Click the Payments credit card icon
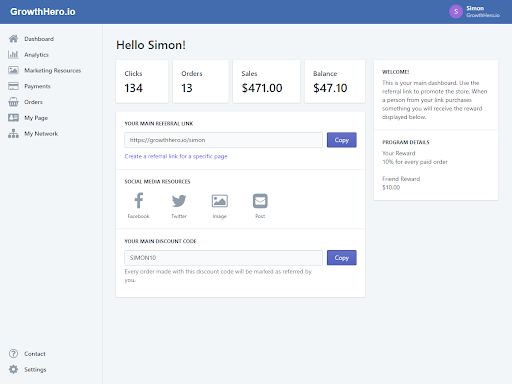This screenshot has height=384, width=512. point(13,86)
